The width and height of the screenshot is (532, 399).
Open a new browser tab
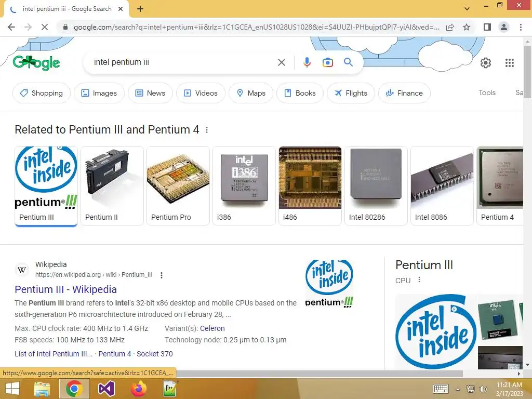(140, 9)
